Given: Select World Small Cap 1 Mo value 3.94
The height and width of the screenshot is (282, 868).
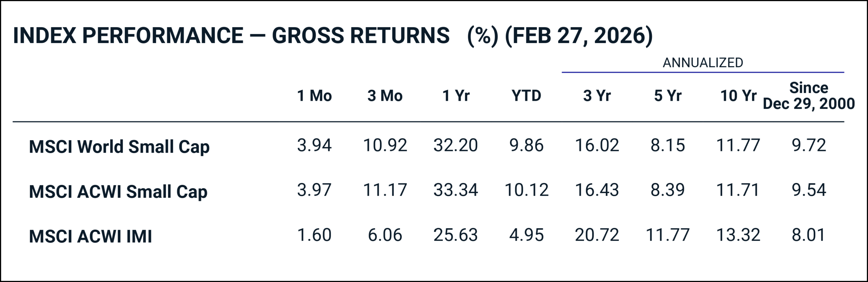Looking at the screenshot, I should tap(314, 145).
